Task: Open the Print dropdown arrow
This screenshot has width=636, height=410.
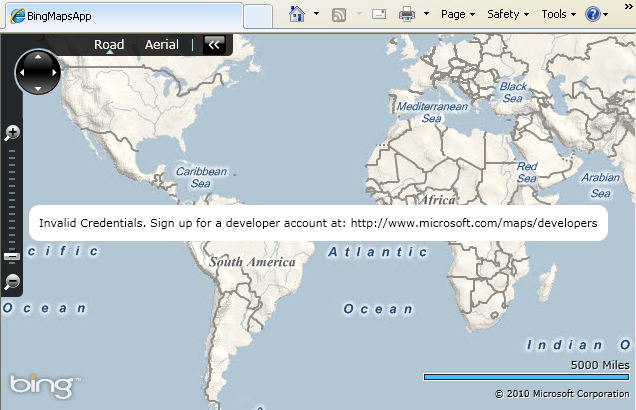Action: click(x=426, y=14)
